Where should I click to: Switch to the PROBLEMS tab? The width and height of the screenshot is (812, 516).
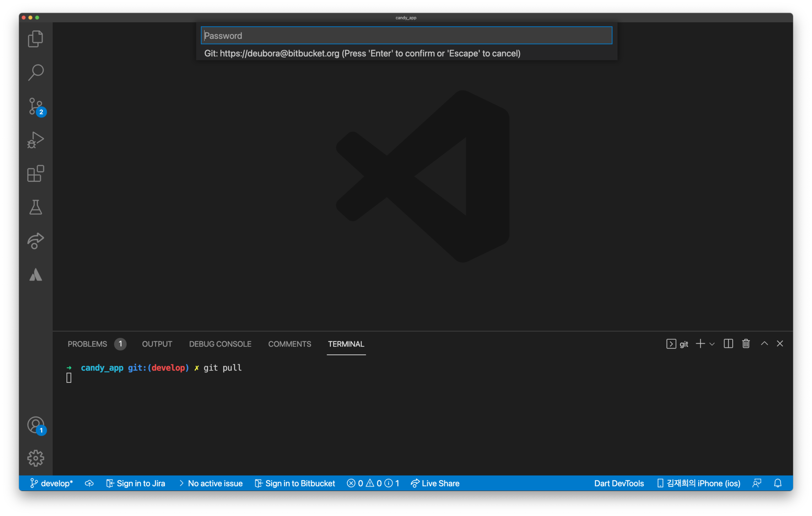(87, 344)
